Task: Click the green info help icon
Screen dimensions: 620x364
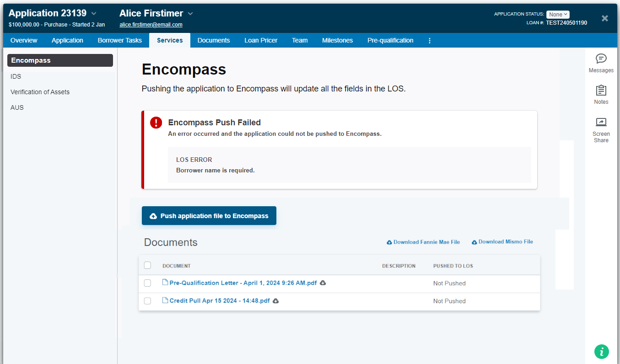Action: (601, 351)
